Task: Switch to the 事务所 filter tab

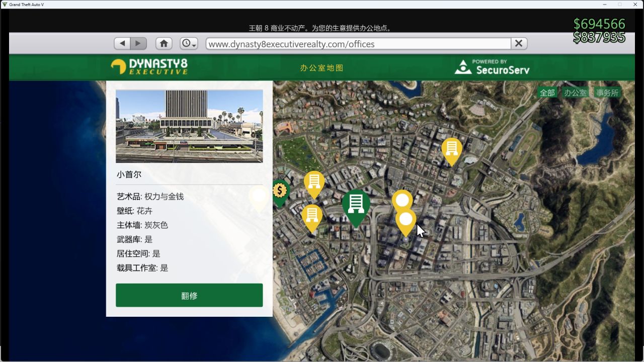Action: [x=608, y=93]
